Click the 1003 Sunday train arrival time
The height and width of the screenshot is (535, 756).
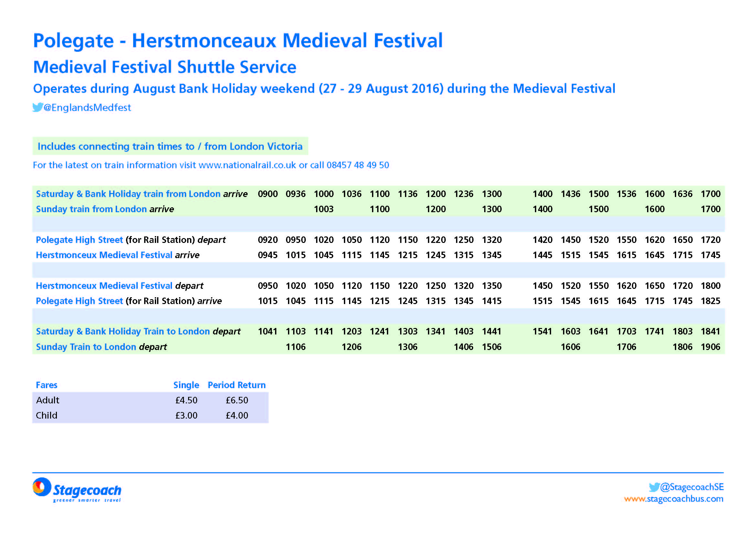coord(324,209)
